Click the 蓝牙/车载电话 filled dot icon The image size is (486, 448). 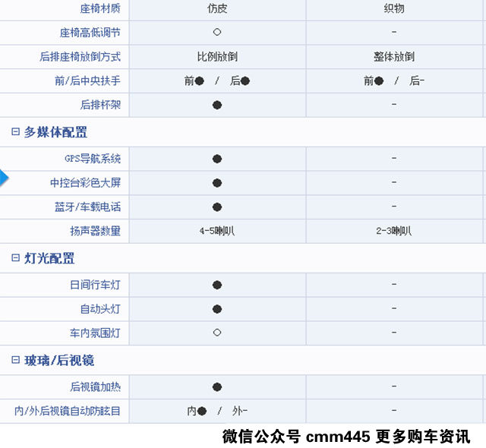click(217, 207)
